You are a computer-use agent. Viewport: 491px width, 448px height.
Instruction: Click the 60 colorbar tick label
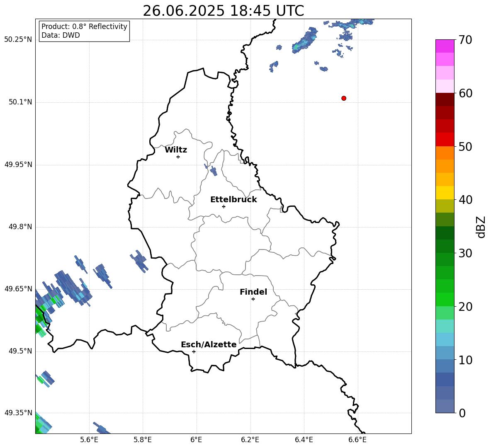(465, 93)
